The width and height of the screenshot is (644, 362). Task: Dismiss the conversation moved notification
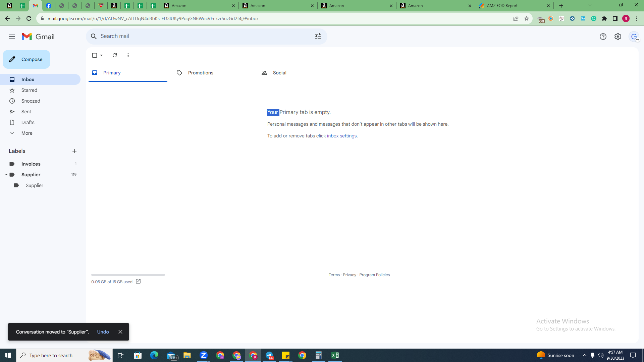(120, 332)
